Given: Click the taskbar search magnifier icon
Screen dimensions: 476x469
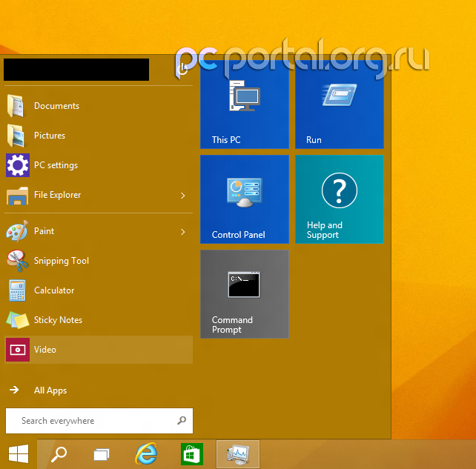Looking at the screenshot, I should click(x=59, y=453).
